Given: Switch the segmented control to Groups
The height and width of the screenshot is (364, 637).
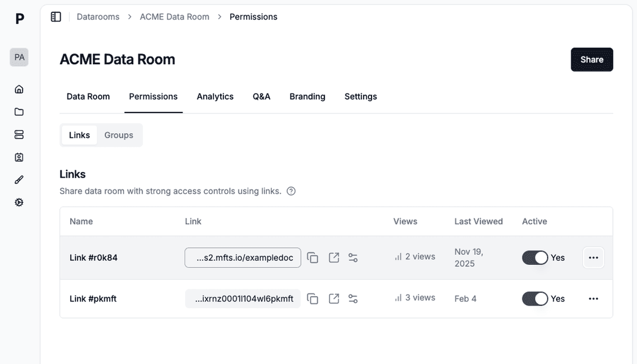Looking at the screenshot, I should click(x=118, y=135).
